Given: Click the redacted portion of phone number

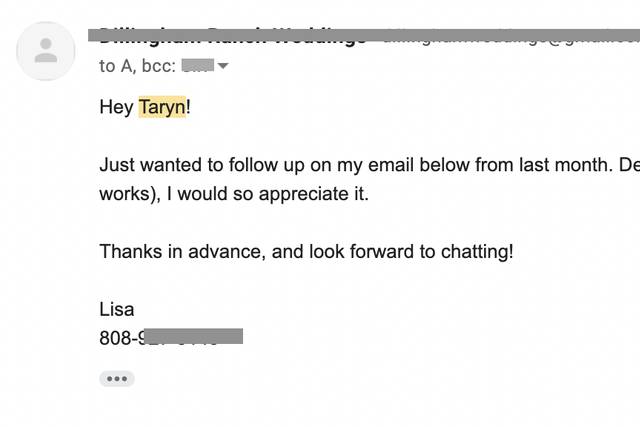Looking at the screenshot, I should point(193,336).
